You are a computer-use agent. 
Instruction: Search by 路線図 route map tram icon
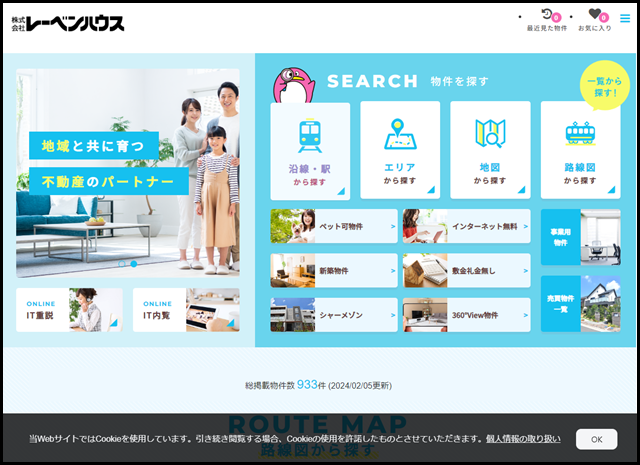(x=580, y=133)
